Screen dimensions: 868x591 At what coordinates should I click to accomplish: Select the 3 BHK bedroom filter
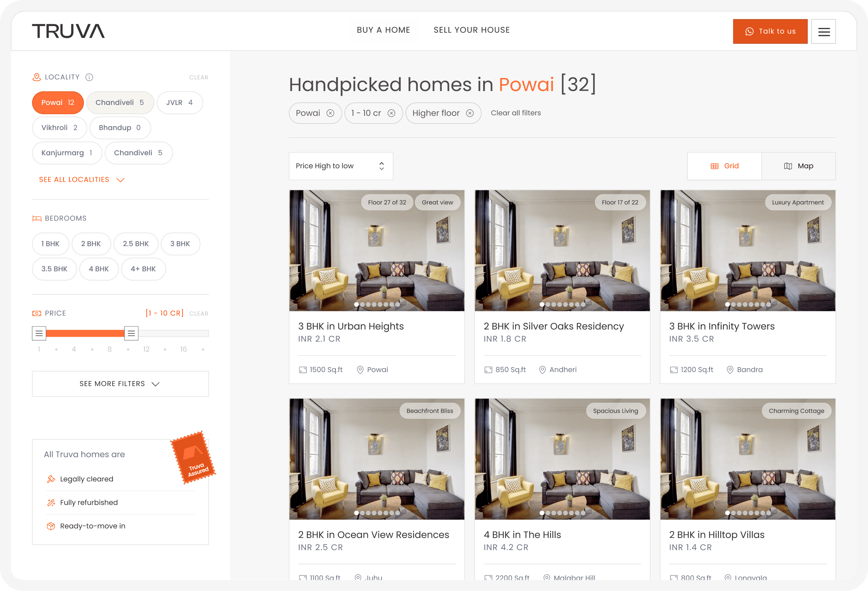[x=180, y=244]
